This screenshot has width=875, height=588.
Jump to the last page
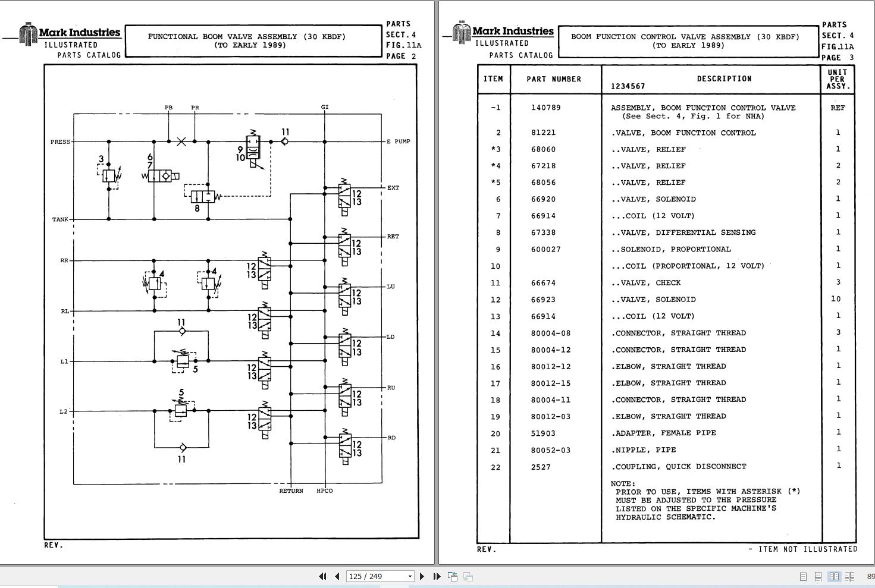click(x=437, y=576)
